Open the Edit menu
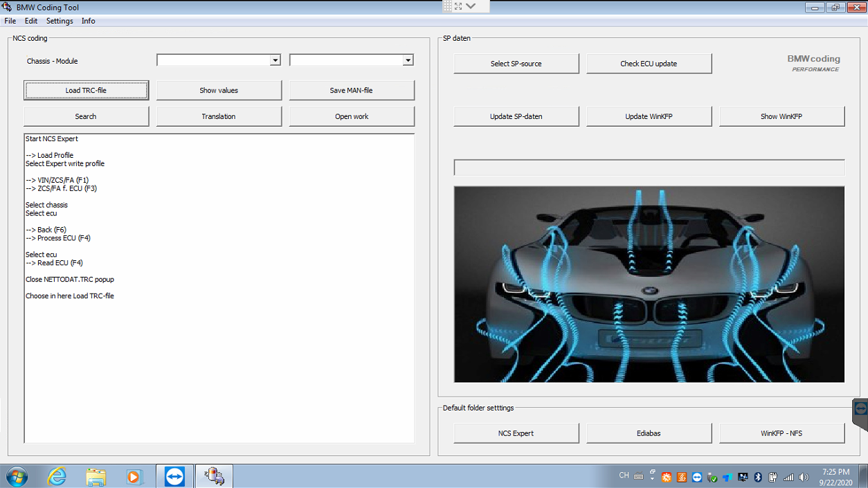This screenshot has width=868, height=488. click(31, 21)
